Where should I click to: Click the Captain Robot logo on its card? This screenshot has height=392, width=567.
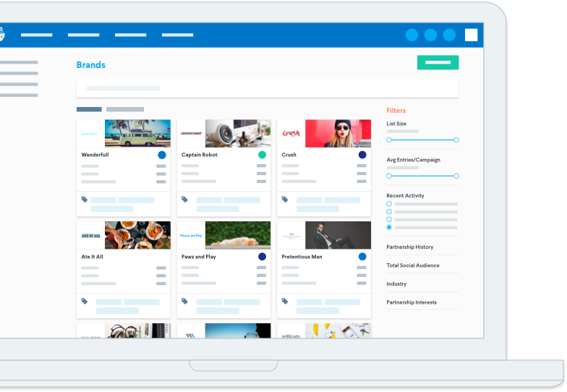tap(191, 133)
